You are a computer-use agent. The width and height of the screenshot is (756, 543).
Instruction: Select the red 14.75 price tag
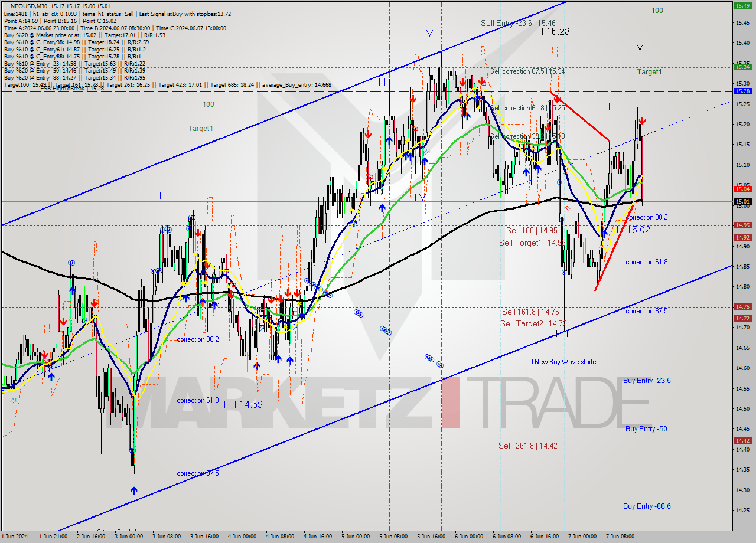click(x=742, y=306)
